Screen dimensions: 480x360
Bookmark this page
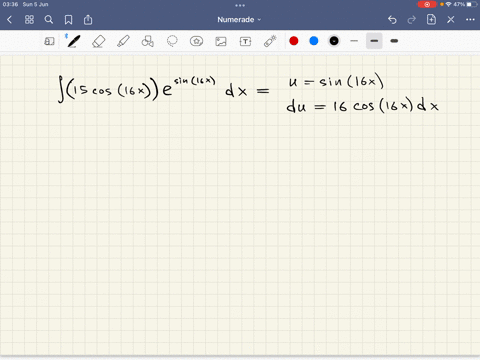point(68,20)
